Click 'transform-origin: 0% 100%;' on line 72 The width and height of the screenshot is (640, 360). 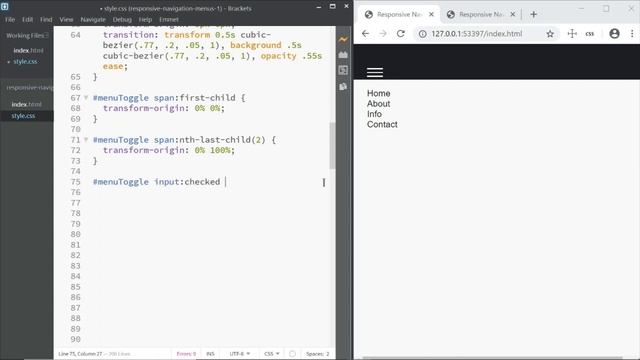[169, 150]
